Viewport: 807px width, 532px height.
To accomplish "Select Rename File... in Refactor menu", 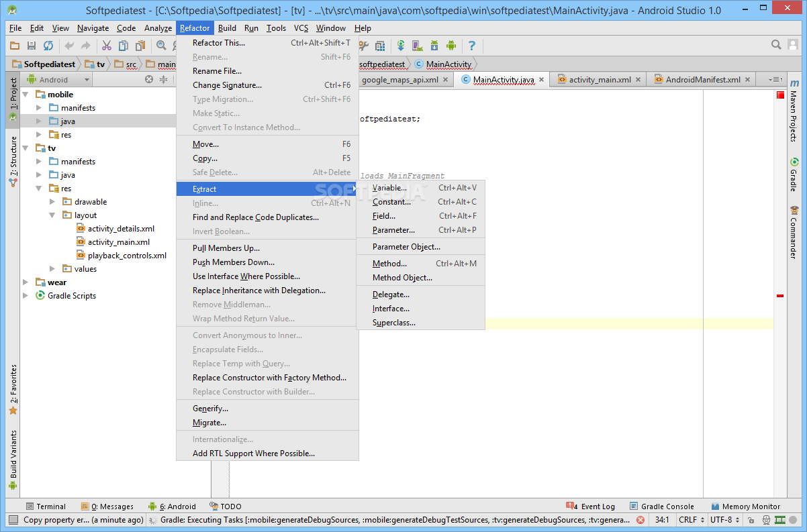I will point(267,71).
